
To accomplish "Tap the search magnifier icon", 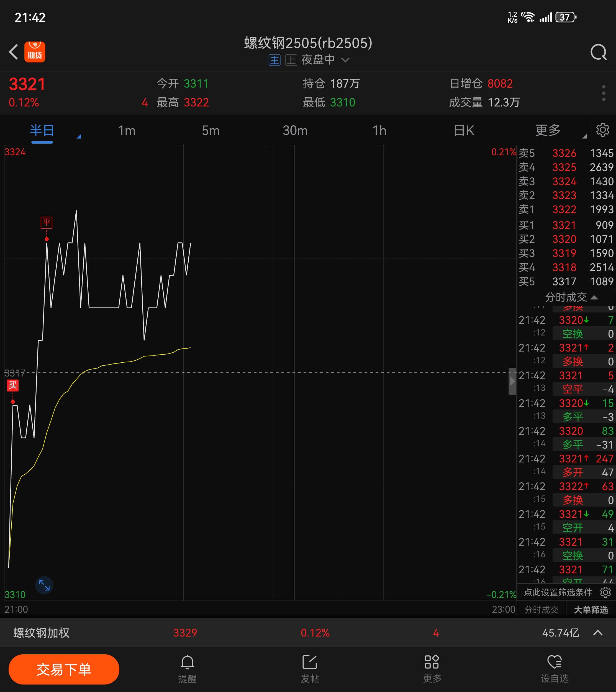I will 598,52.
